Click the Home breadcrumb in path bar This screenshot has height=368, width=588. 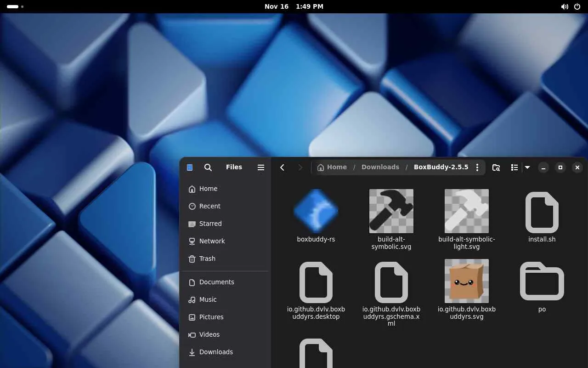(x=332, y=167)
